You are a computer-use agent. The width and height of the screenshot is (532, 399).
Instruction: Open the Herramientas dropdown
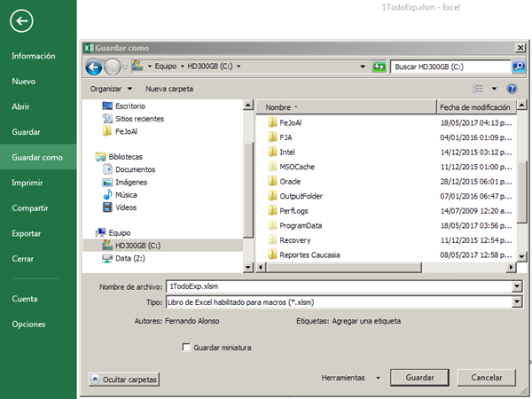tap(349, 378)
